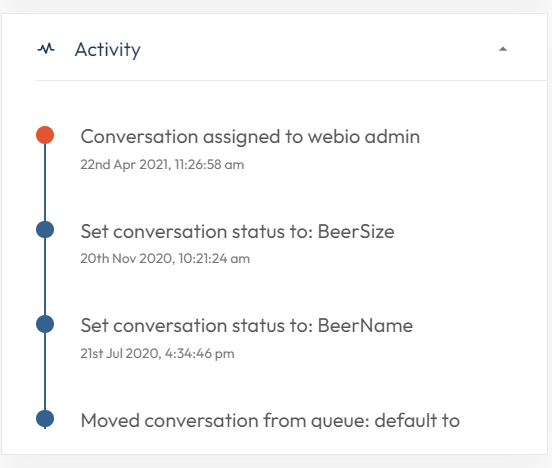552x468 pixels.
Task: Click the 21st Jul 2020 timestamp
Action: (x=157, y=354)
